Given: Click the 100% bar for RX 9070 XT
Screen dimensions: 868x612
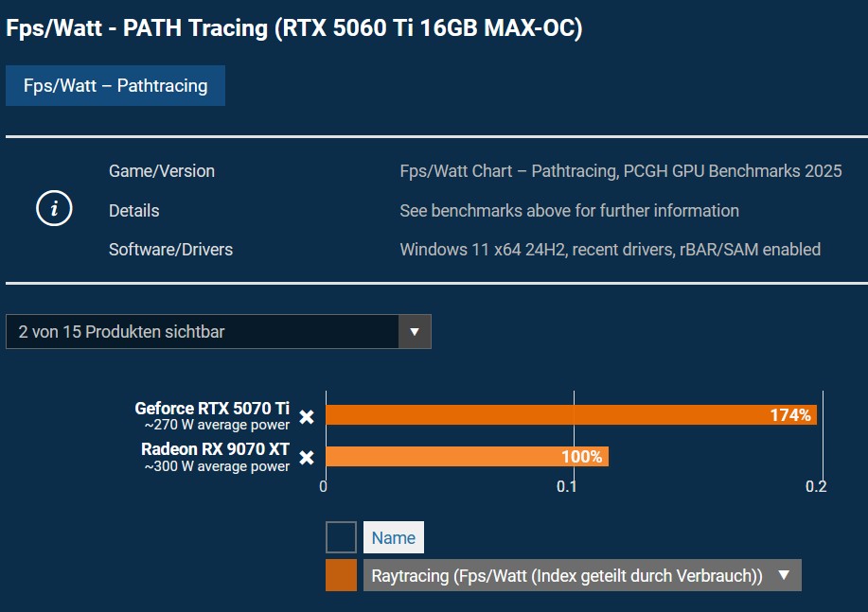Looking at the screenshot, I should pos(468,457).
